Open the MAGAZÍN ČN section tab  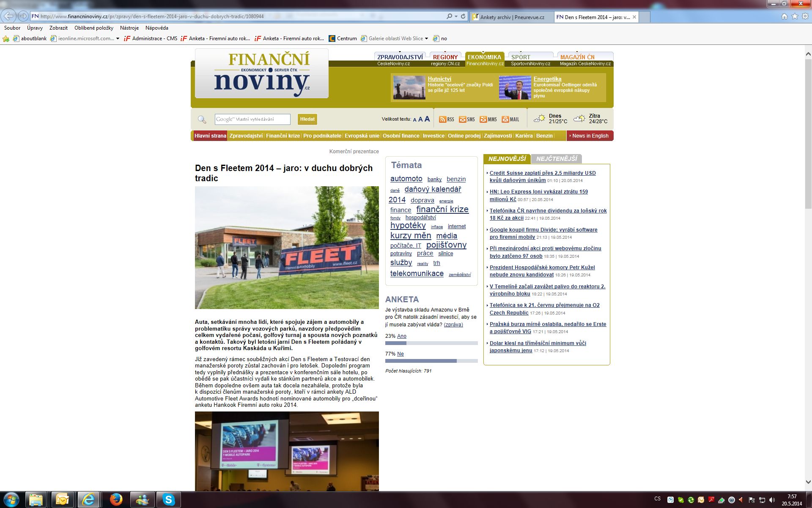pyautogui.click(x=585, y=59)
